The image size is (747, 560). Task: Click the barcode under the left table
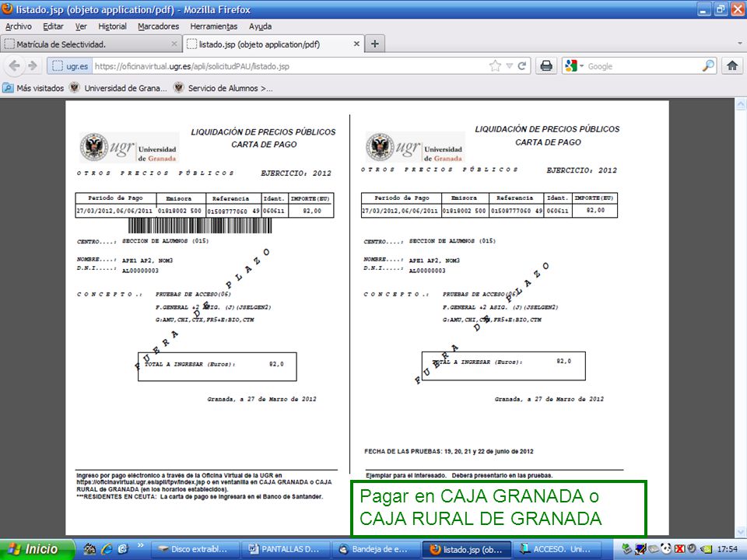[200, 226]
